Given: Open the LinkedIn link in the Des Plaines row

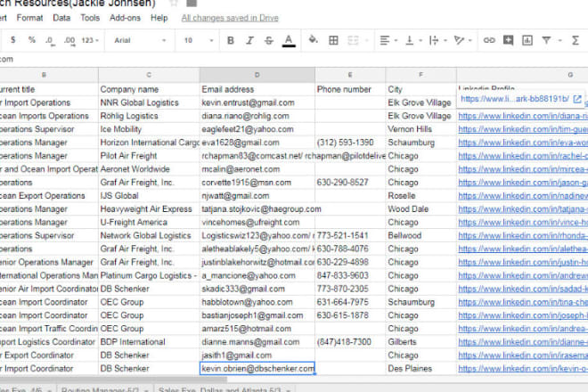Looking at the screenshot, I should click(523, 368).
